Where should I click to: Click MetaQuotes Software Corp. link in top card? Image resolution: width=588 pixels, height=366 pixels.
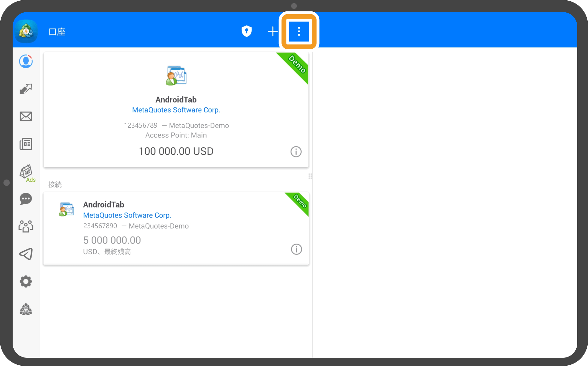(176, 110)
